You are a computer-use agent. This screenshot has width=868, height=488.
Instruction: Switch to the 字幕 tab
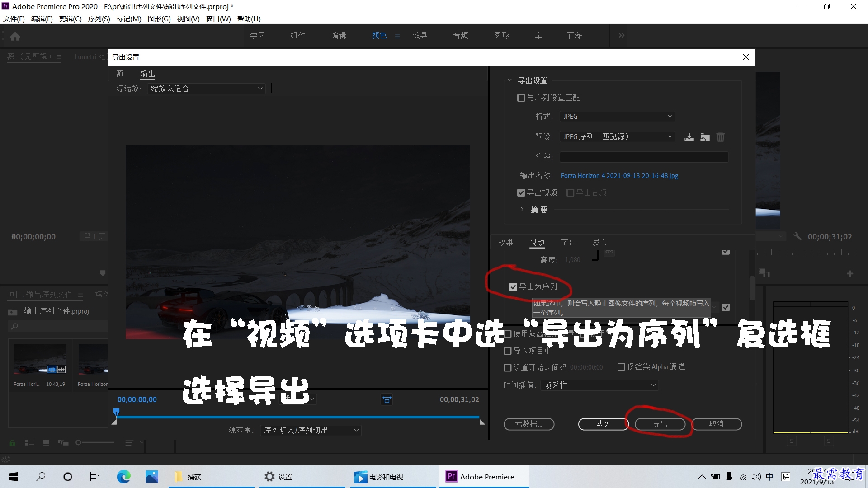pyautogui.click(x=568, y=243)
